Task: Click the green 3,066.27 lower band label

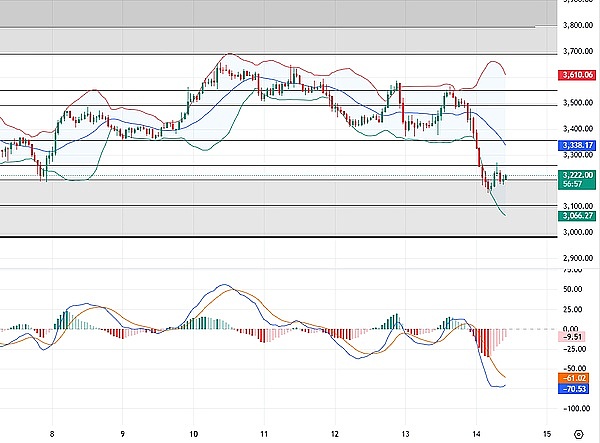Action: tap(578, 215)
